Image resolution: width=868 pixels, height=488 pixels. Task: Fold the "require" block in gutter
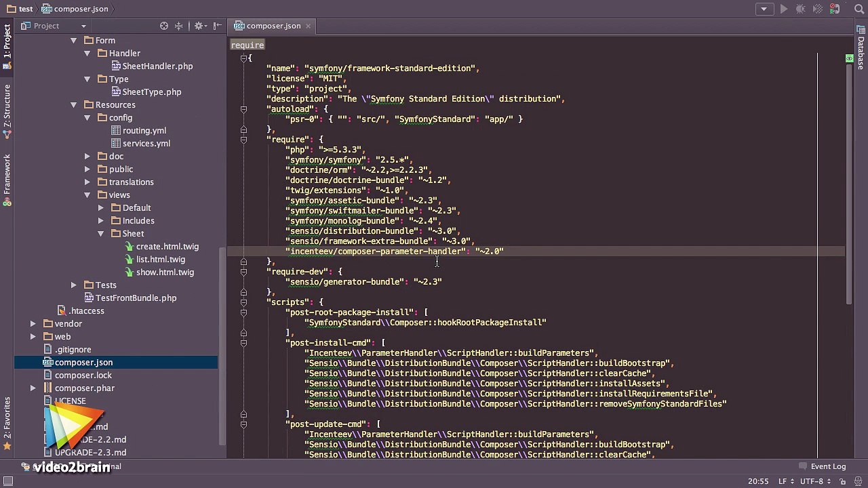tap(243, 140)
